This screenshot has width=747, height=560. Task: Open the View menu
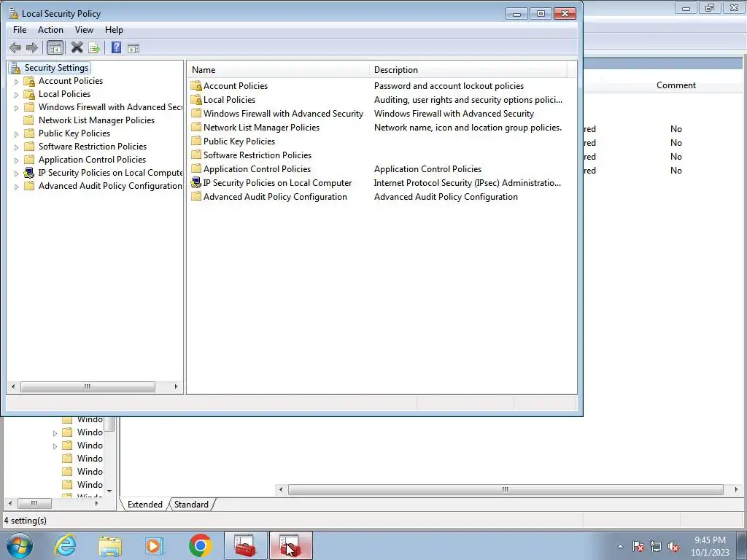tap(84, 29)
